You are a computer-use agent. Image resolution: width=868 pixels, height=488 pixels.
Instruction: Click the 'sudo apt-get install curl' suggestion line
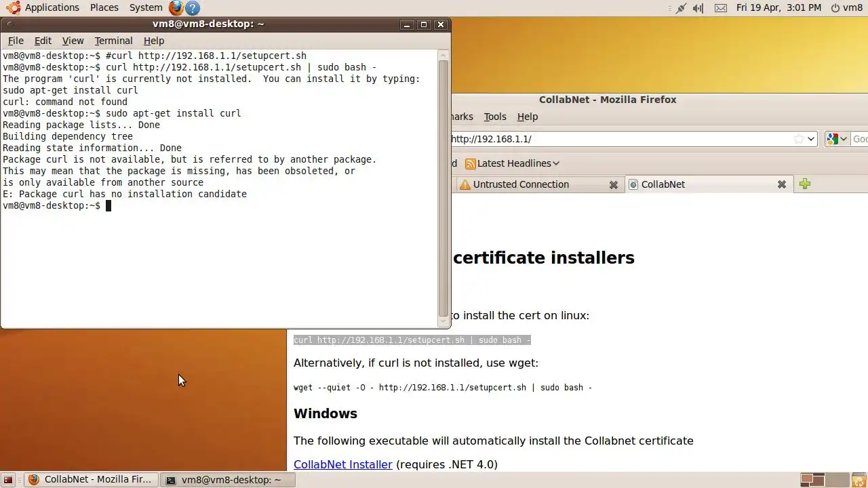71,90
